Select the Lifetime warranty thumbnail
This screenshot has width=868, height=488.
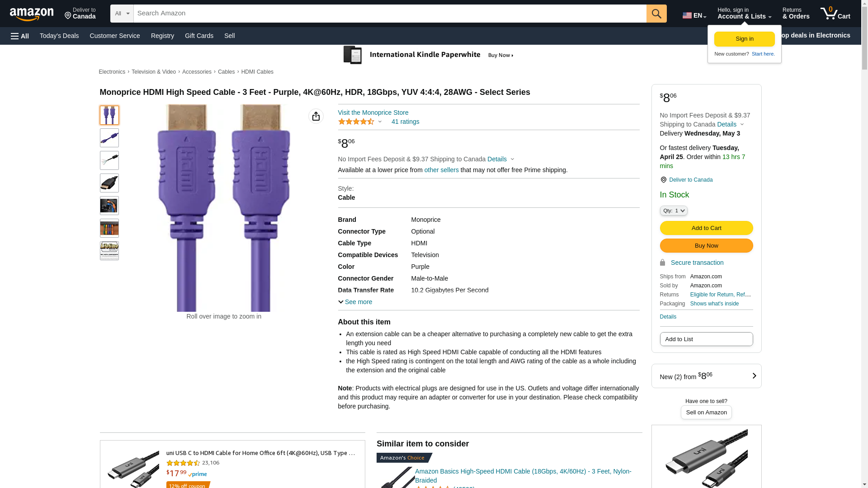click(x=109, y=251)
